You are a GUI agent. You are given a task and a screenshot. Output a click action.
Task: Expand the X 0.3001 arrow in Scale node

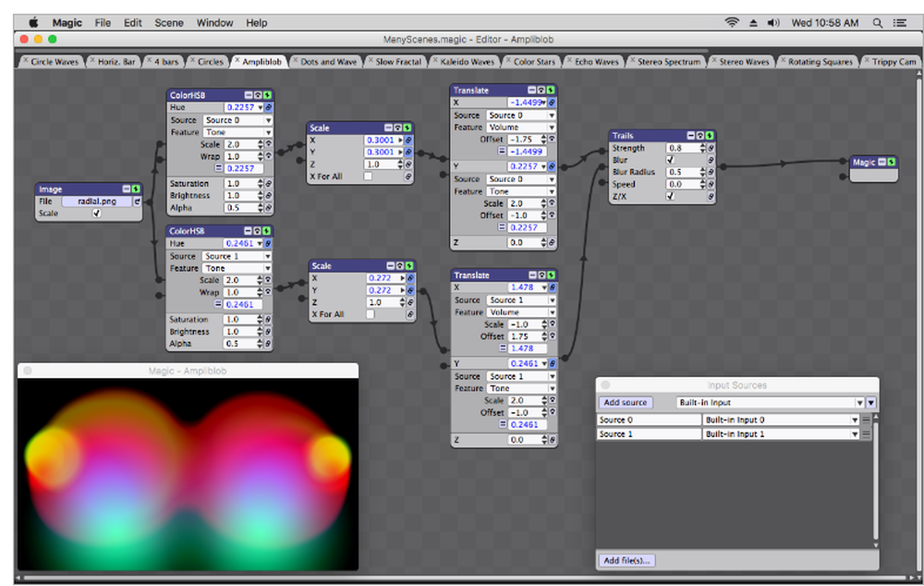coord(400,140)
